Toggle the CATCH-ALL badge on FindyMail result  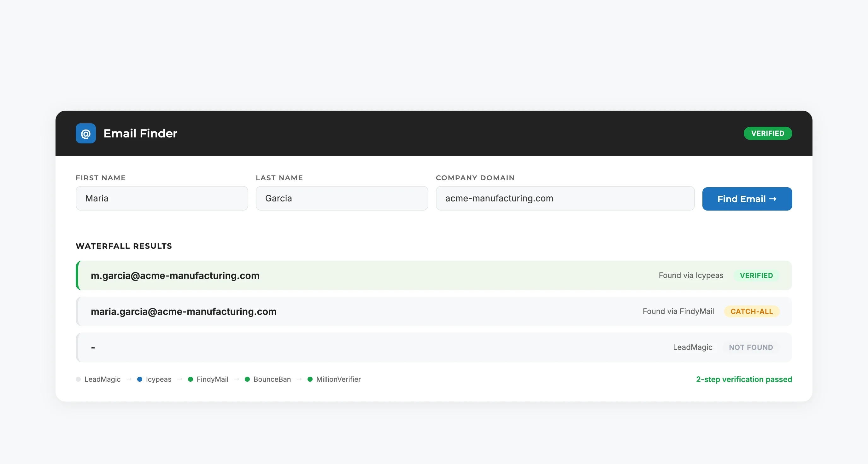tap(751, 311)
